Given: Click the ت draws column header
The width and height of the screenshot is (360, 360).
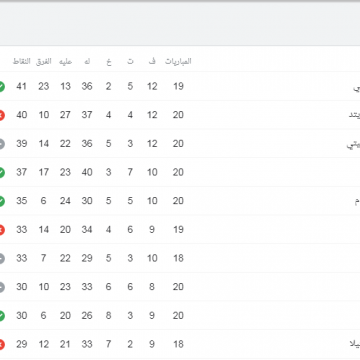Looking at the screenshot, I should click(130, 61).
